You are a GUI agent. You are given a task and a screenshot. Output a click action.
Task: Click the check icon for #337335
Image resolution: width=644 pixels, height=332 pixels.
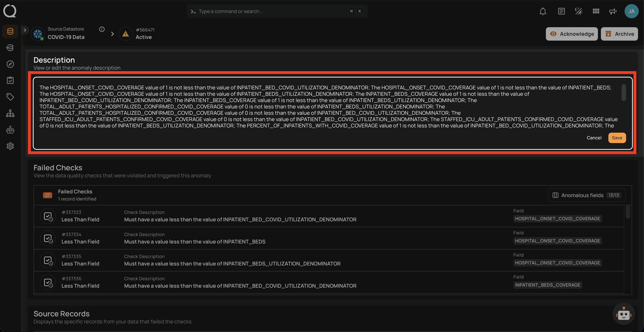tap(48, 260)
